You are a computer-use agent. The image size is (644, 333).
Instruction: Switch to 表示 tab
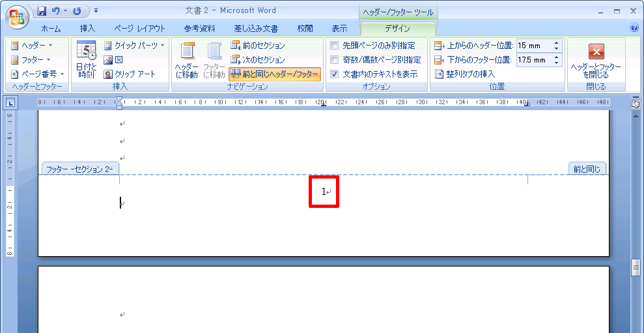point(339,29)
